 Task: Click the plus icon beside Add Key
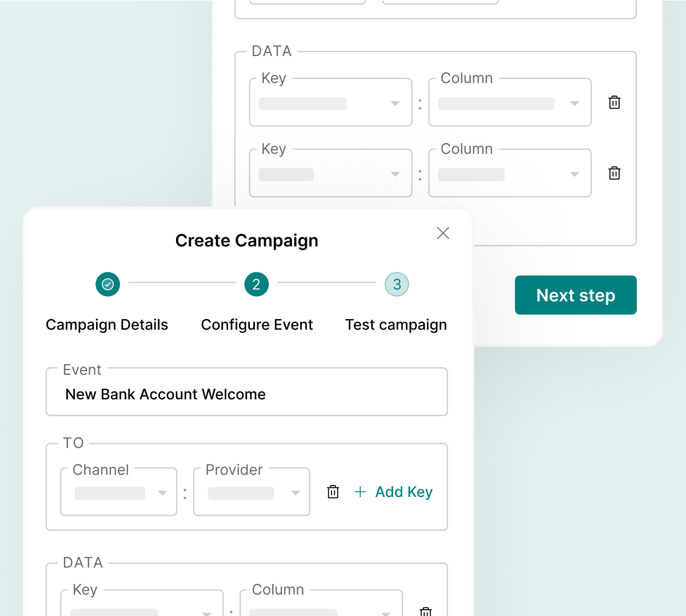pyautogui.click(x=360, y=492)
